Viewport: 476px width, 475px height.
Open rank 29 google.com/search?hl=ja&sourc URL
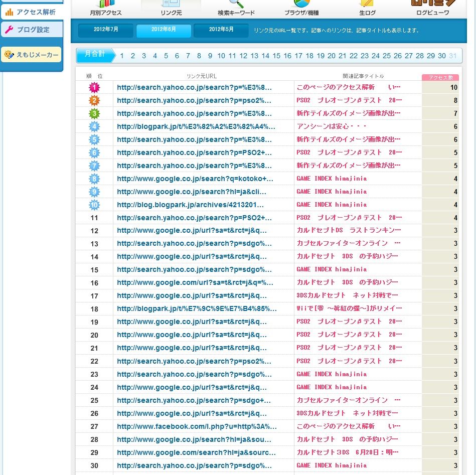[197, 452]
